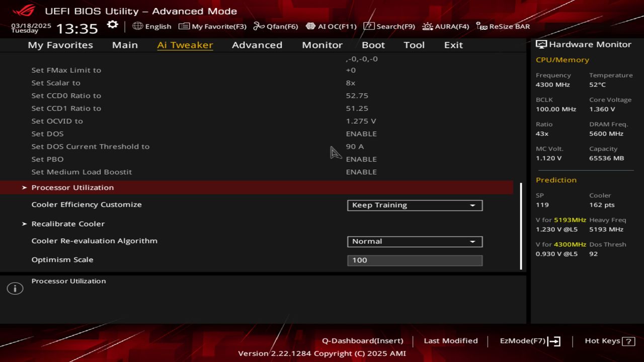This screenshot has width=644, height=362.
Task: Click the 51.25 CCD1 ratio value
Action: click(x=357, y=108)
